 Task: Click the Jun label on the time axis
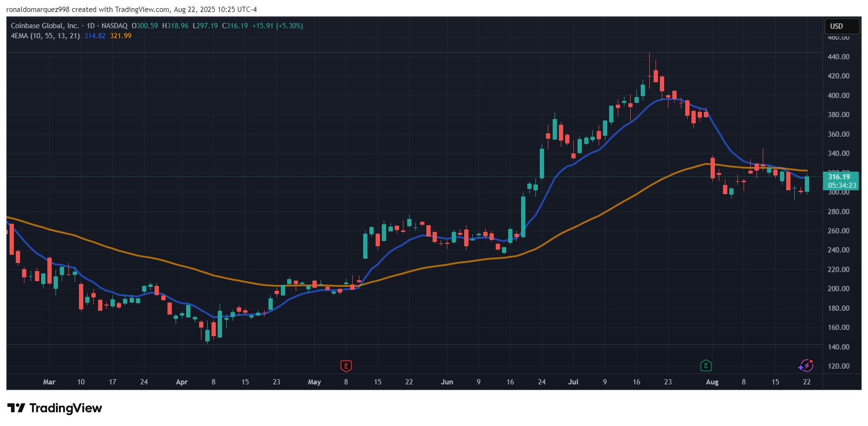pyautogui.click(x=447, y=382)
